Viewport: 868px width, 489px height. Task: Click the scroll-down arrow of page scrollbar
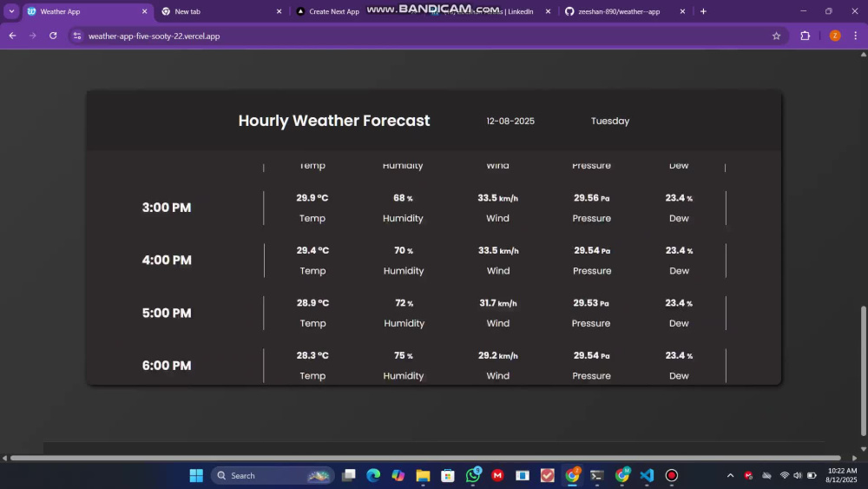[x=864, y=449]
